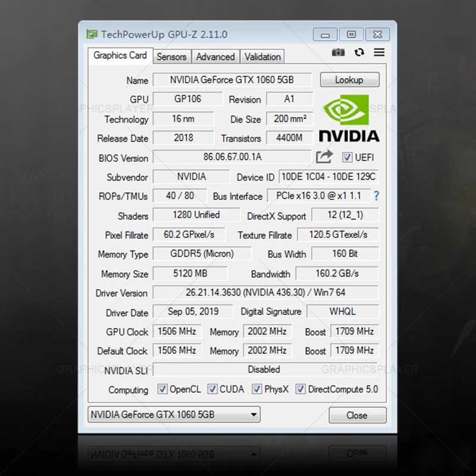
Task: Click the GPU field GP106
Action: pos(187,99)
